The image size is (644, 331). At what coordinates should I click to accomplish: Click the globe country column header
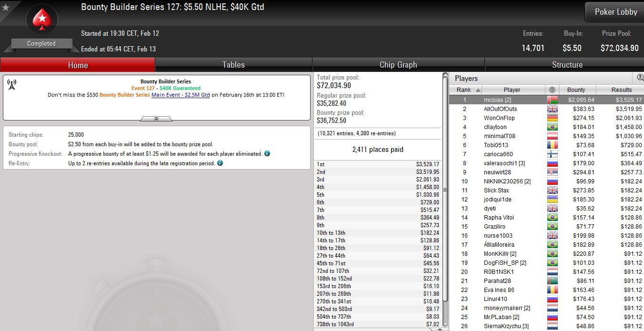[552, 90]
